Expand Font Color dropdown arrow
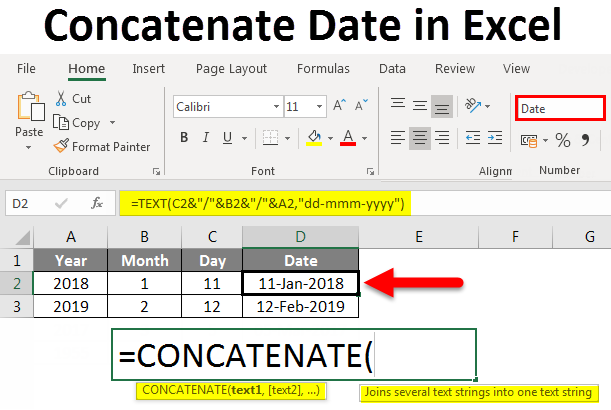This screenshot has width=611, height=410. click(x=364, y=138)
